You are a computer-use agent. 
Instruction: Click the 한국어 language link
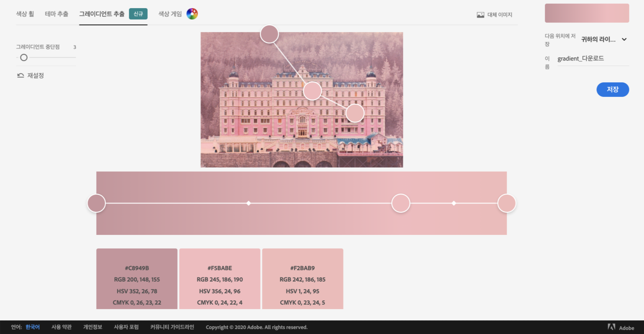[x=33, y=327]
